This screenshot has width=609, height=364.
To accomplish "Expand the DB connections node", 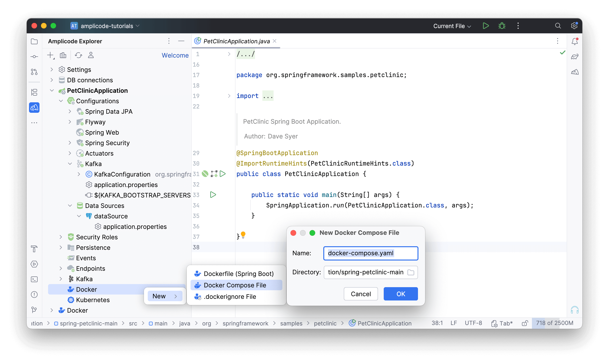I will pyautogui.click(x=52, y=80).
